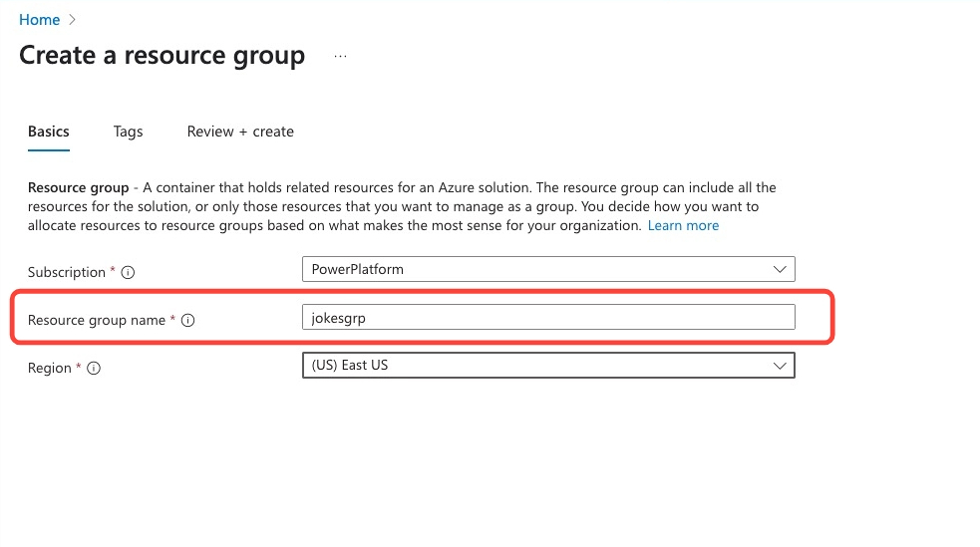Click the Subscription field label
The height and width of the screenshot is (547, 980).
[x=67, y=272]
